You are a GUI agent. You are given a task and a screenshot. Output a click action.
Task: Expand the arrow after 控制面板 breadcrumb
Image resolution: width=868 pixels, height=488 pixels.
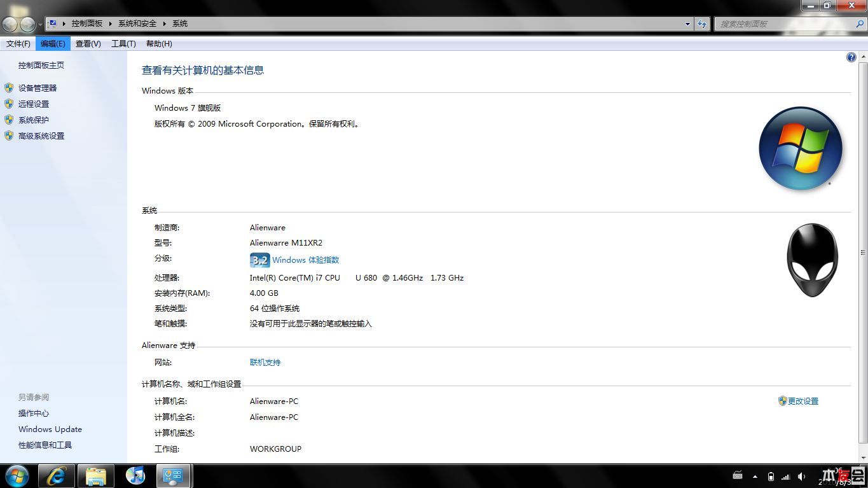pyautogui.click(x=110, y=24)
